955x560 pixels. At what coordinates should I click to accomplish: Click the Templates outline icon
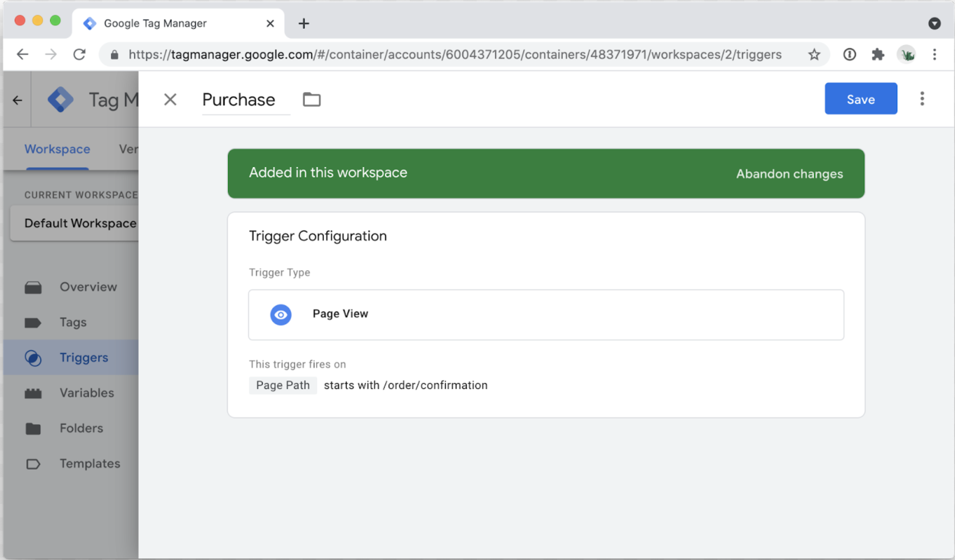(33, 464)
